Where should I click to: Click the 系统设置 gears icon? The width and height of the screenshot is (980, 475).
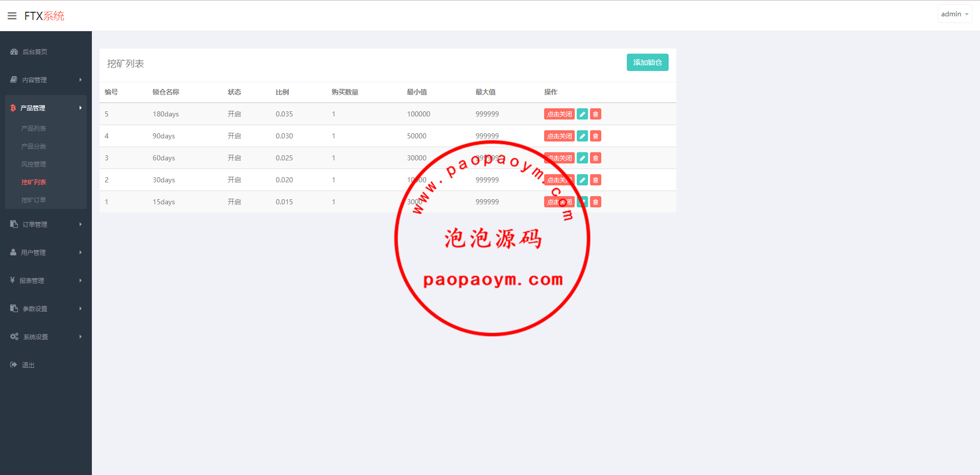click(14, 337)
